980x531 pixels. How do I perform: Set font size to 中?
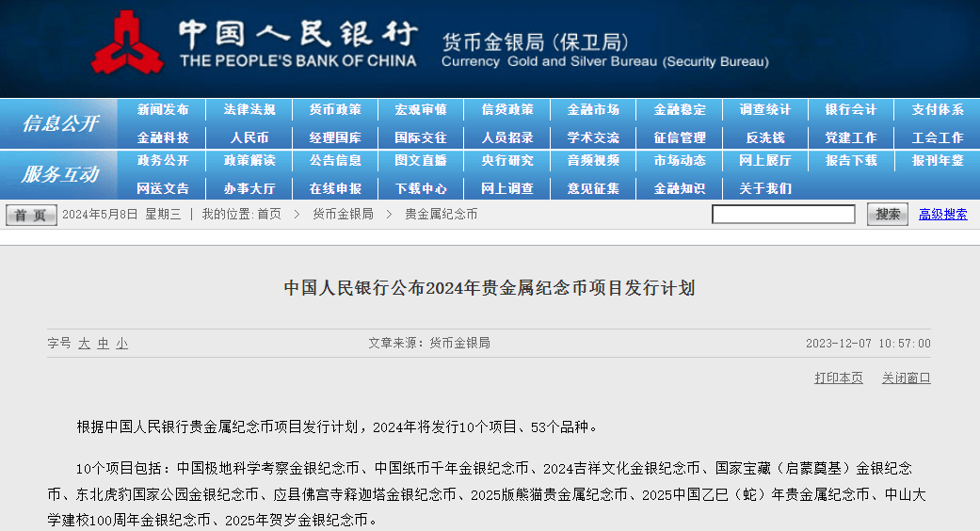click(104, 344)
